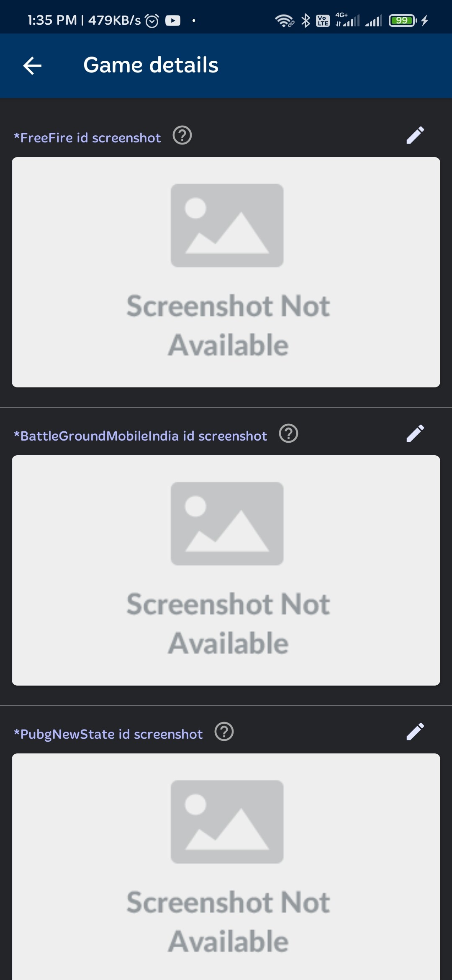Tap the BattleGroundMobileIndia id screenshot label
452x980 pixels.
[x=140, y=436]
